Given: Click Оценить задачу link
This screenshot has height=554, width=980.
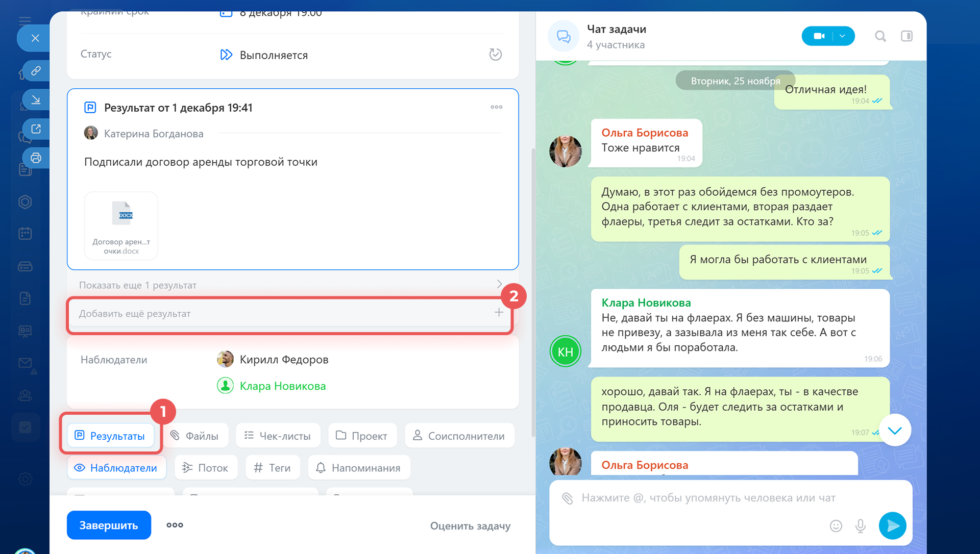Looking at the screenshot, I should [470, 526].
